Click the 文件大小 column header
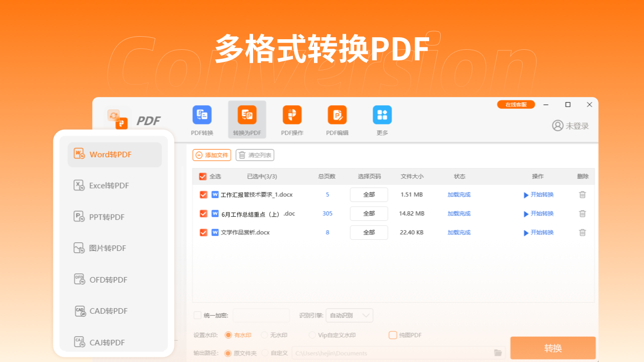 412,176
